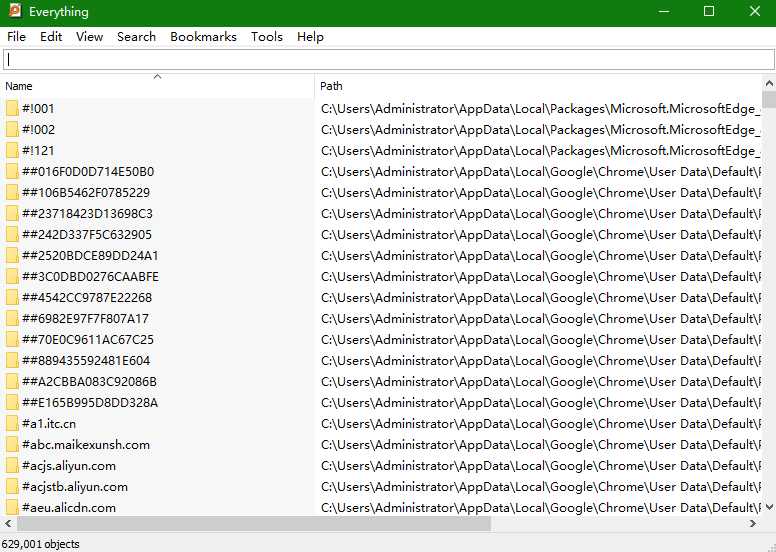This screenshot has width=776, height=552.
Task: Click the path cell of #!001 row
Action: click(x=540, y=108)
